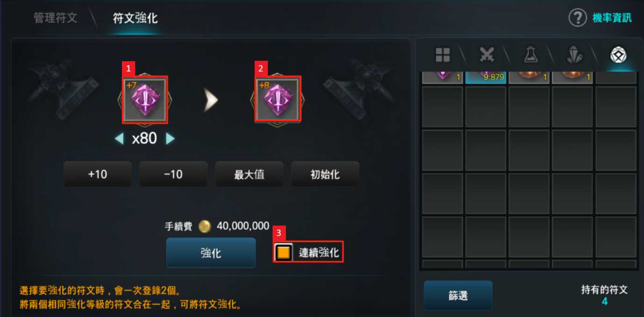Click the 強化 button
Viewport: 644px width, 317px height.
point(211,253)
